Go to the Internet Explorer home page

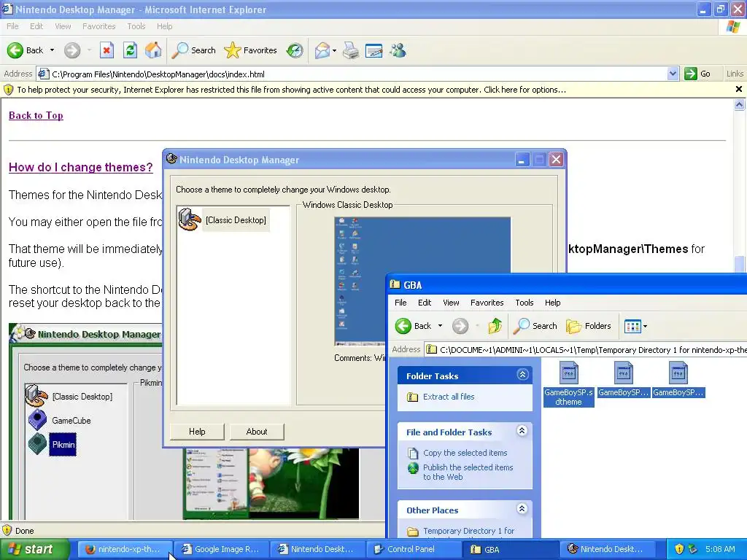[x=153, y=50]
